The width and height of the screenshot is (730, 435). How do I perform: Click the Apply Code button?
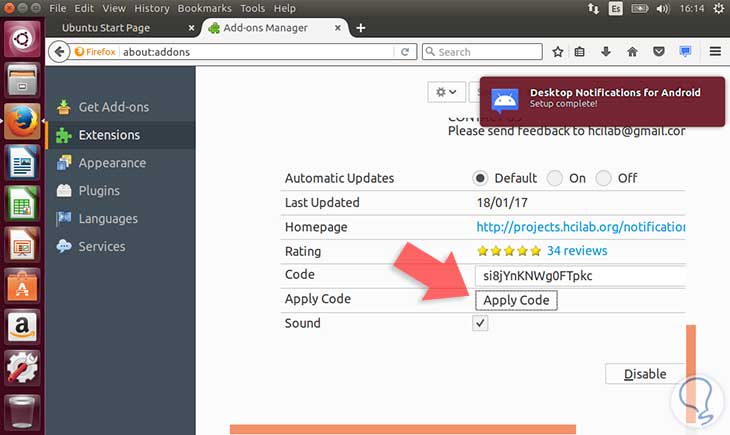point(516,300)
